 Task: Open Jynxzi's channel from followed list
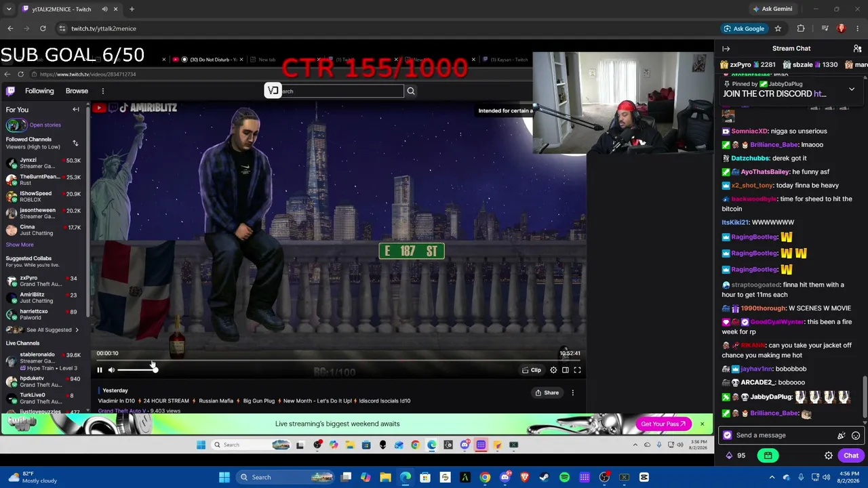click(43, 163)
